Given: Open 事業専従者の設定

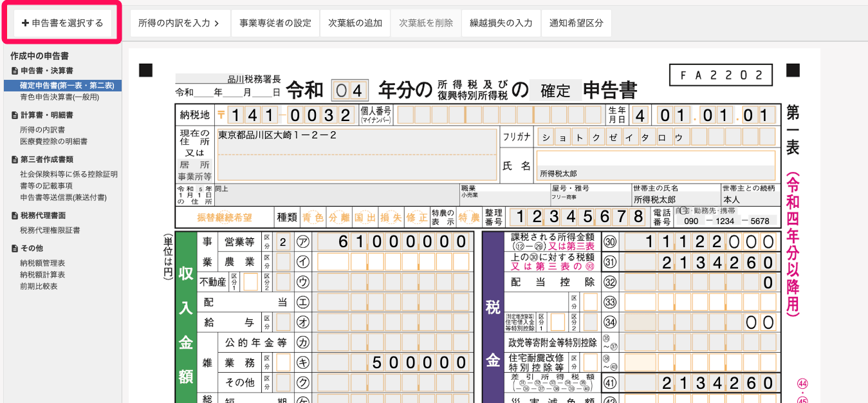Looking at the screenshot, I should pyautogui.click(x=275, y=23).
